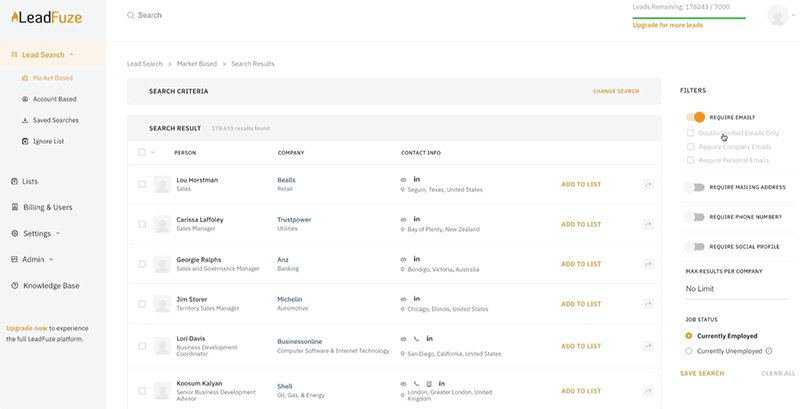Click the email icon for Georgie Ralphs
This screenshot has width=800, height=409.
pos(403,260)
